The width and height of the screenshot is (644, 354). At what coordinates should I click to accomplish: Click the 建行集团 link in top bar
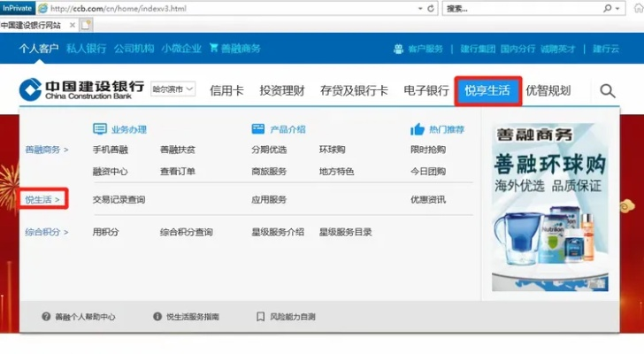pos(478,49)
